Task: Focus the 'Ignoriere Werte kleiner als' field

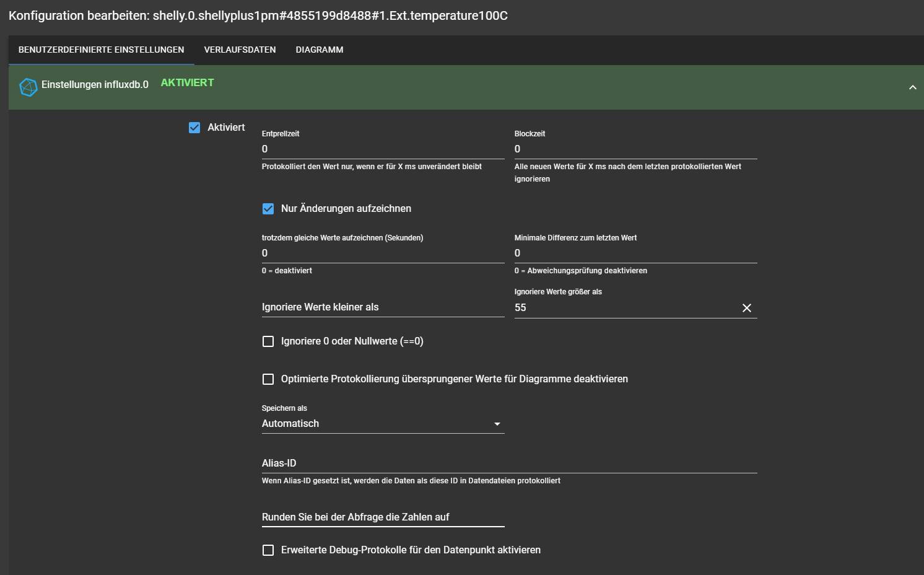Action: [x=383, y=307]
